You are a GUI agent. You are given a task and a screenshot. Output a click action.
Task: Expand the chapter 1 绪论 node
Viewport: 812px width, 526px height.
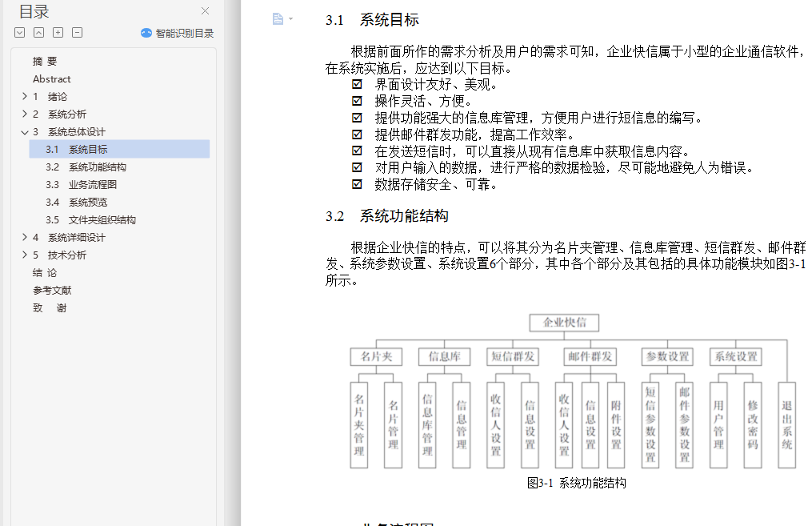[x=24, y=96]
